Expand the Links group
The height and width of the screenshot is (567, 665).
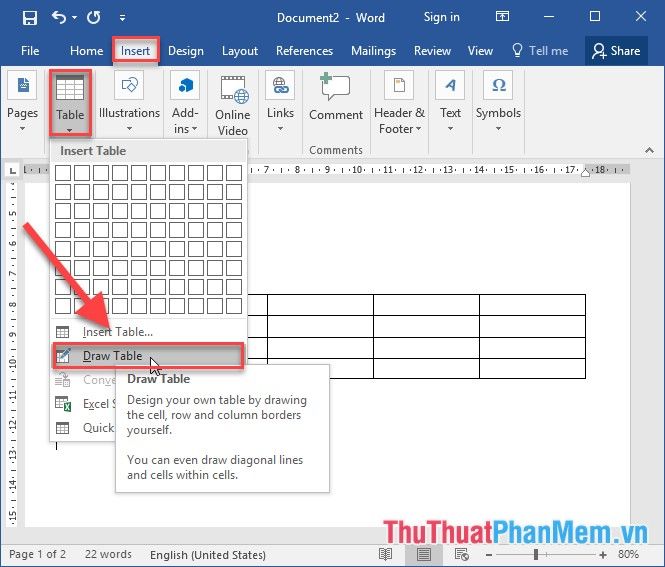coord(280,102)
